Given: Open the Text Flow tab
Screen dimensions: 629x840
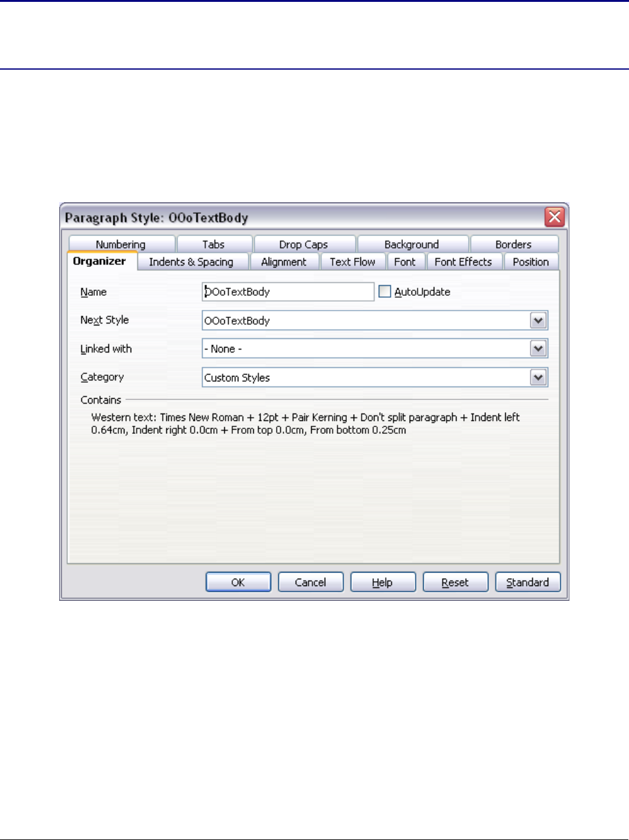Looking at the screenshot, I should 352,262.
